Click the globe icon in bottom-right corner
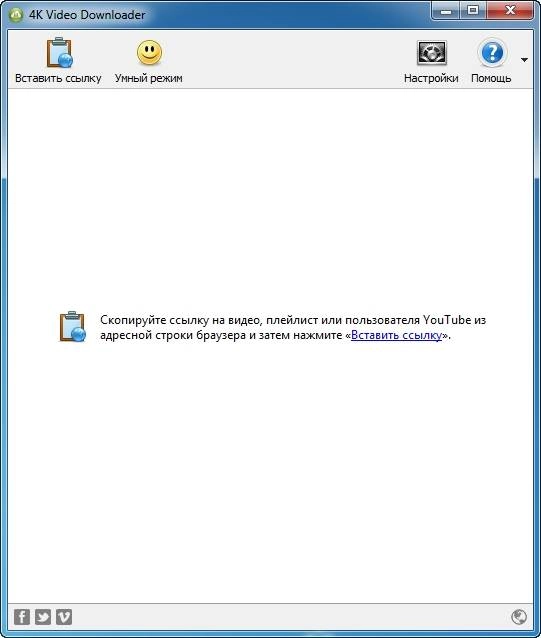The width and height of the screenshot is (541, 638). point(519,617)
